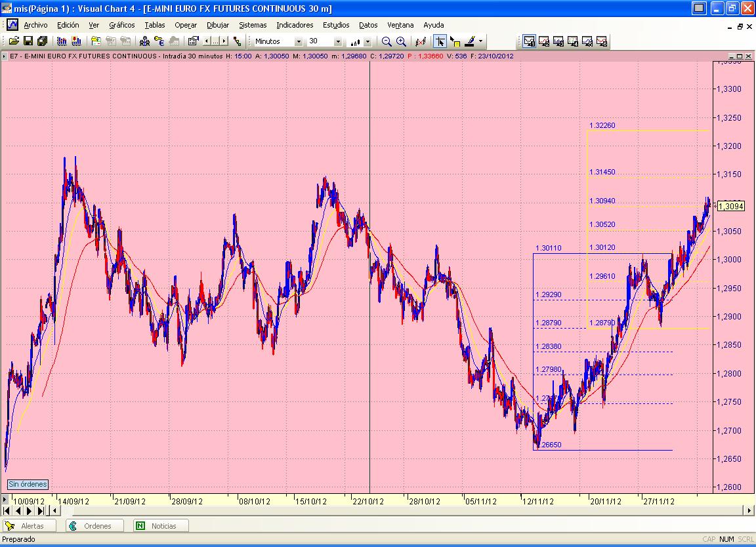Switch to workspace page 3 button
756x547 pixels.
click(x=558, y=41)
